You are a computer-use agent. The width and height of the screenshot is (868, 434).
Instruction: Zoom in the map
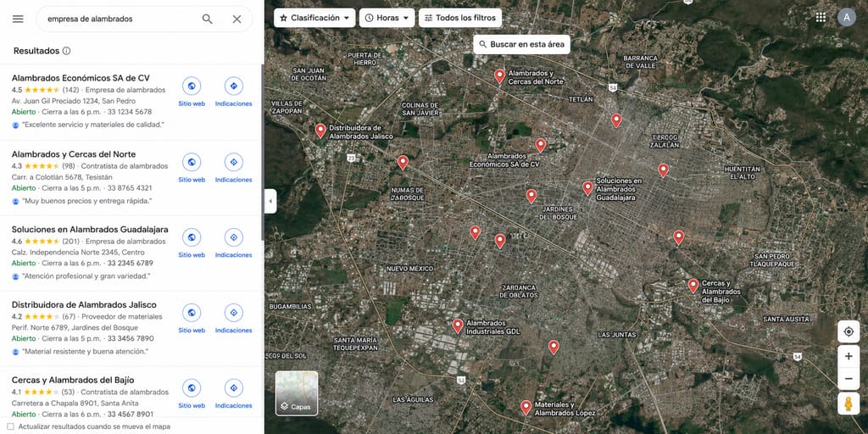(x=849, y=357)
